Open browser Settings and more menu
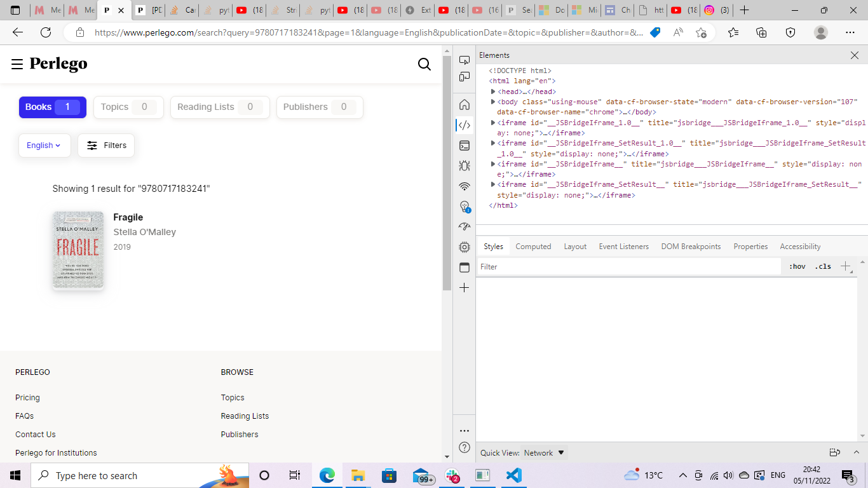 click(x=850, y=32)
